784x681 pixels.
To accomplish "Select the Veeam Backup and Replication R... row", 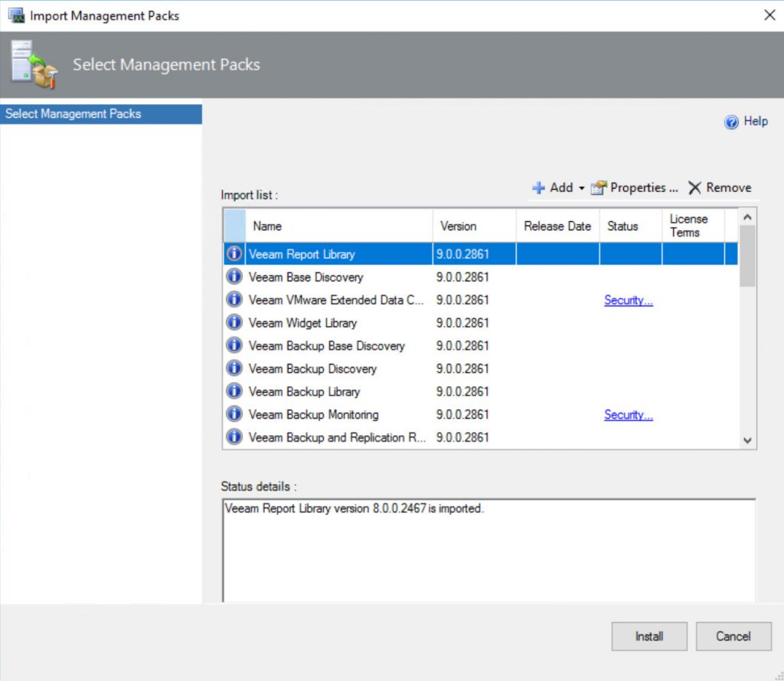I will coord(481,437).
